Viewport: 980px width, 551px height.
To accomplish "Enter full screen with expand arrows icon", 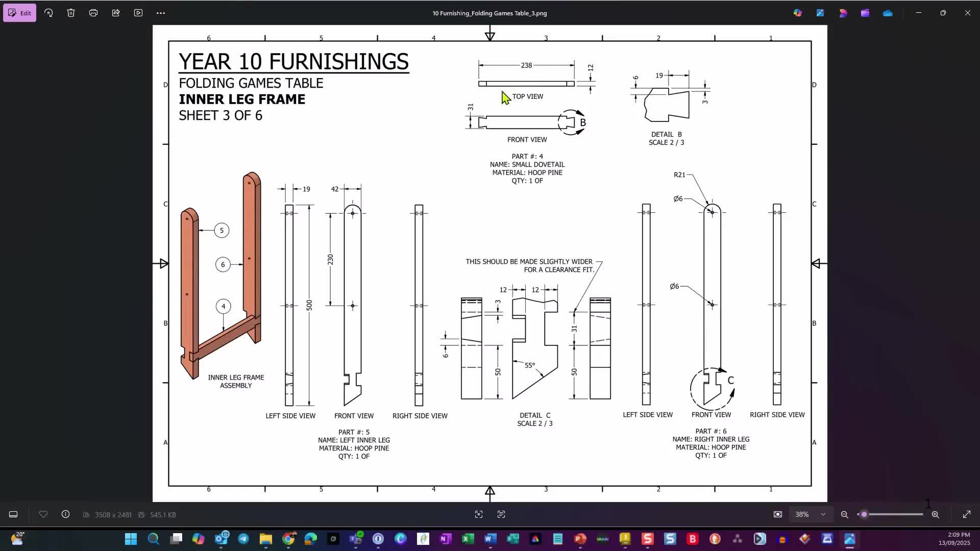I will pyautogui.click(x=966, y=514).
